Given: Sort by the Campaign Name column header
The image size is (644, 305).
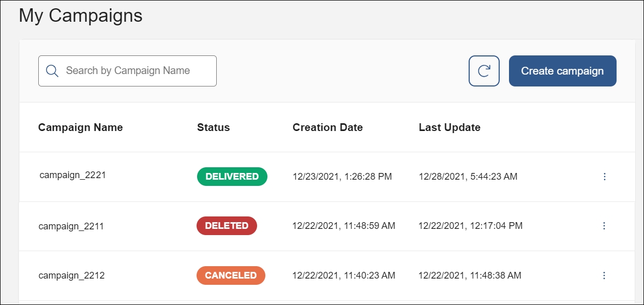Looking at the screenshot, I should pos(81,127).
